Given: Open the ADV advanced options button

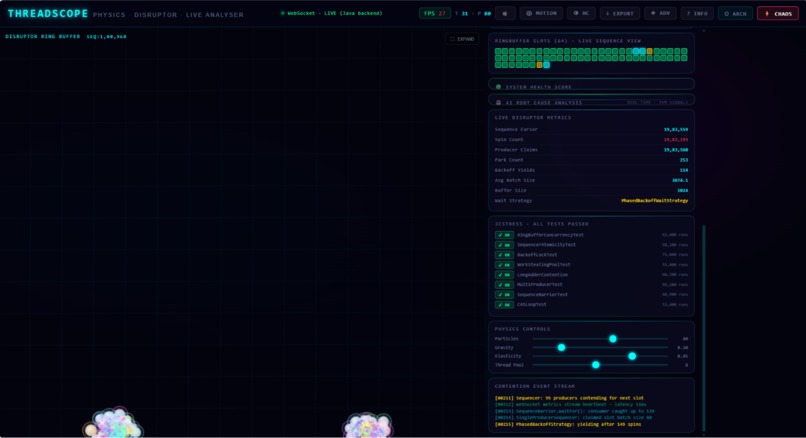Looking at the screenshot, I should click(660, 13).
